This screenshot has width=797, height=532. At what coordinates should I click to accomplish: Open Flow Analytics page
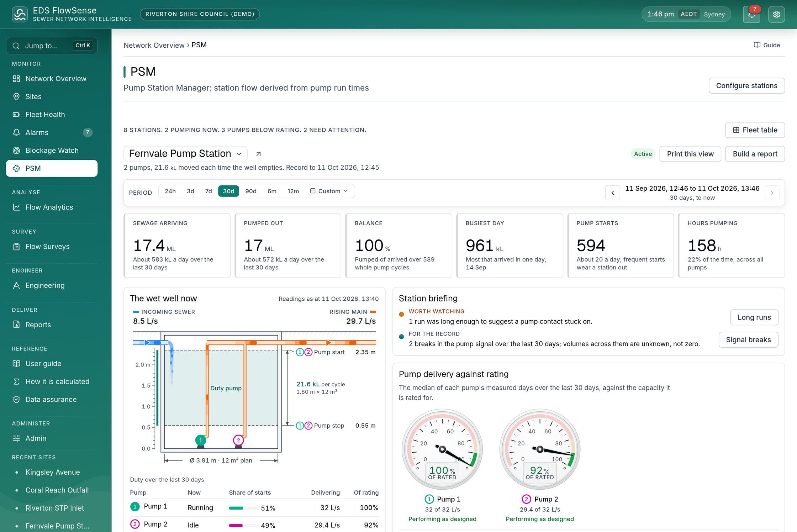tap(52, 207)
